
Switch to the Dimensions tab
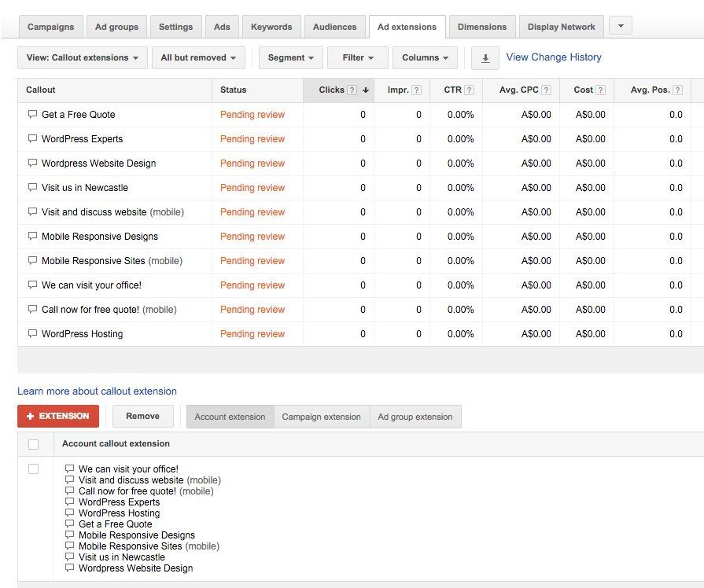tap(482, 26)
